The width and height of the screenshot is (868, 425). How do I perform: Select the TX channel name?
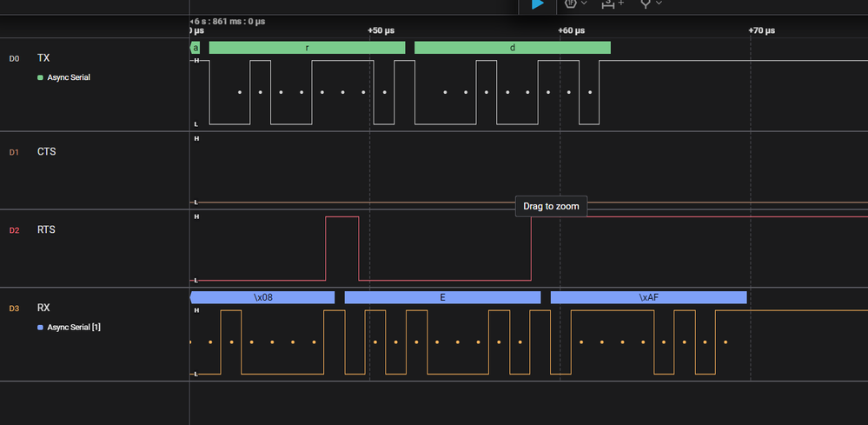coord(43,58)
